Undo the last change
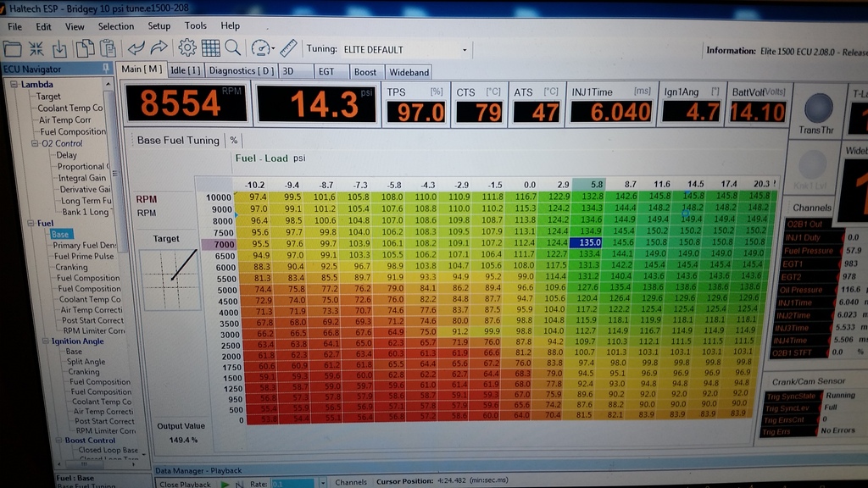Image resolution: width=868 pixels, height=488 pixels. tap(136, 48)
